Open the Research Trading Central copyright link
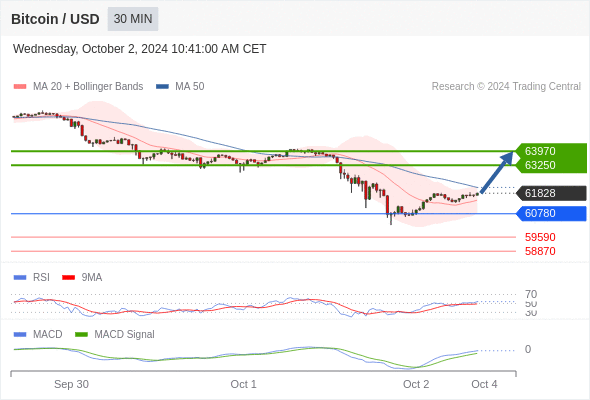 [x=506, y=87]
